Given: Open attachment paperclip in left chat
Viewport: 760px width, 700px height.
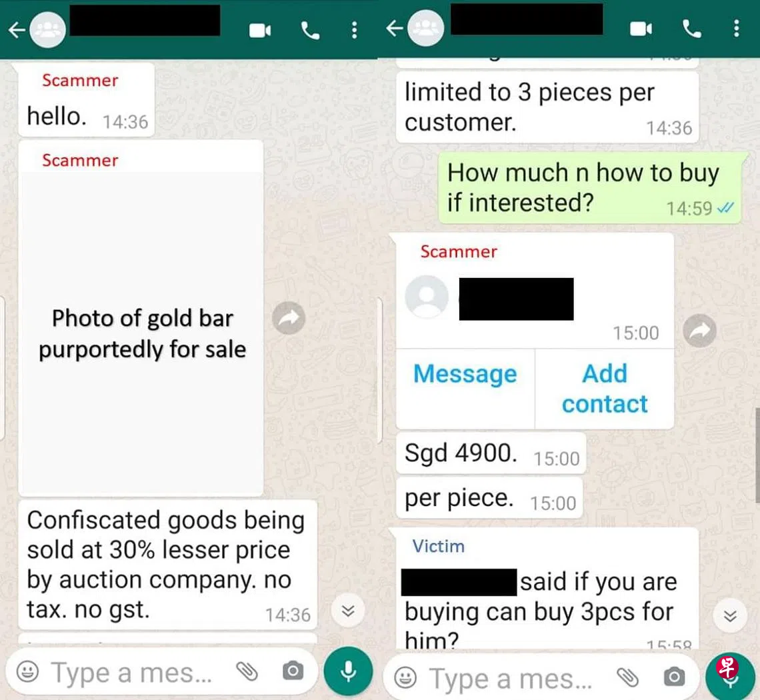Looking at the screenshot, I should (247, 671).
